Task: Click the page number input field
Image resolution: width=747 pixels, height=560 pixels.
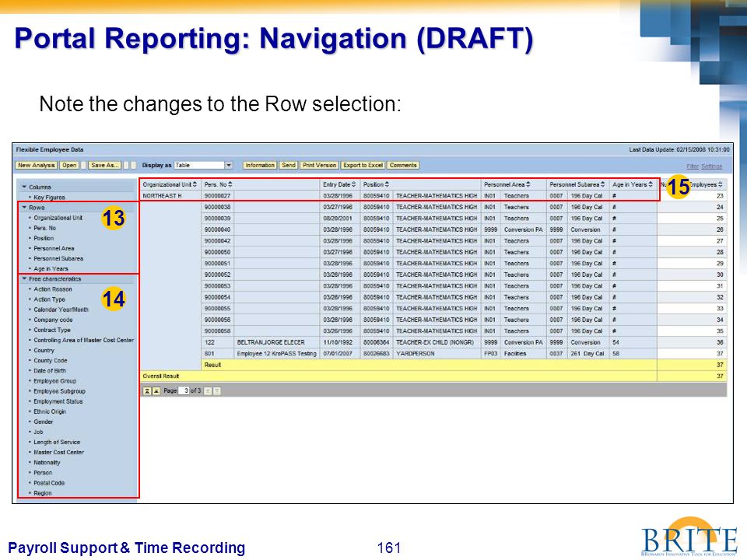Action: point(184,390)
